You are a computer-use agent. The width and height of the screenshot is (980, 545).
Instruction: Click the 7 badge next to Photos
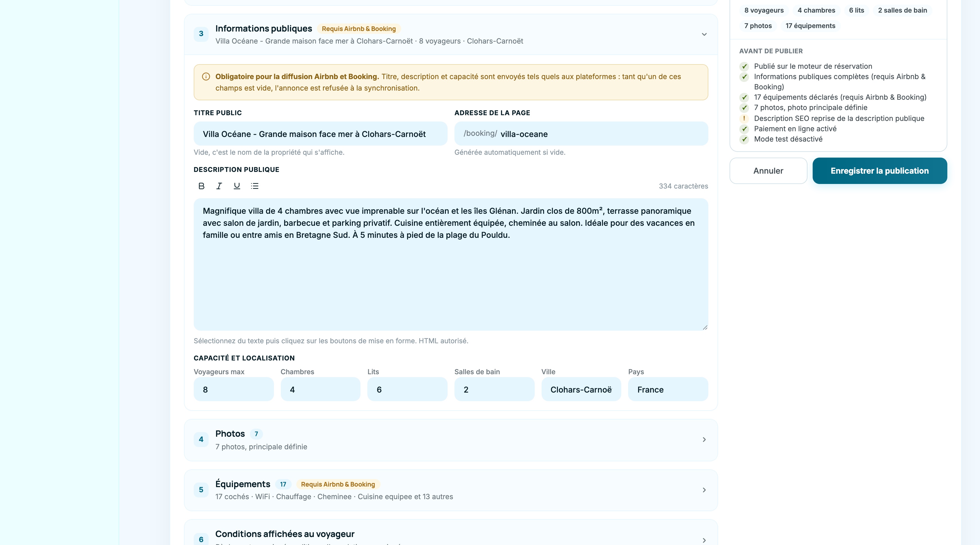[x=256, y=434]
